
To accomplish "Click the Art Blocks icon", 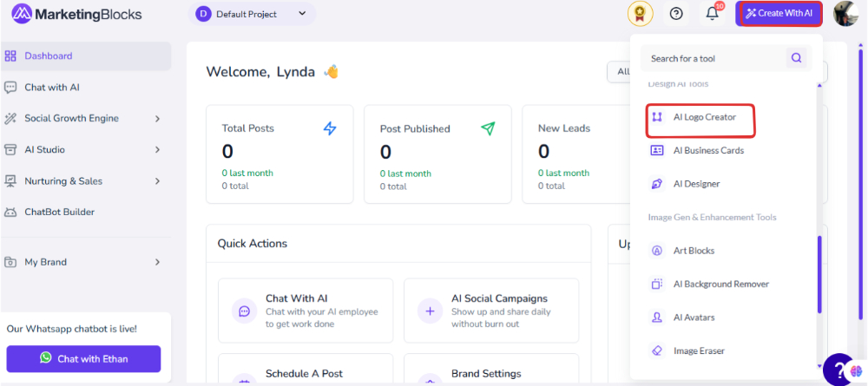I will coord(657,251).
